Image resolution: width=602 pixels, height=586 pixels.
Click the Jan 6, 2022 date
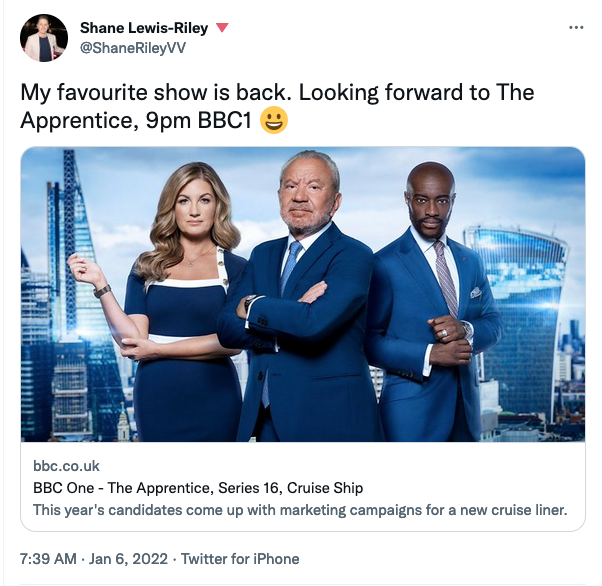(x=128, y=559)
